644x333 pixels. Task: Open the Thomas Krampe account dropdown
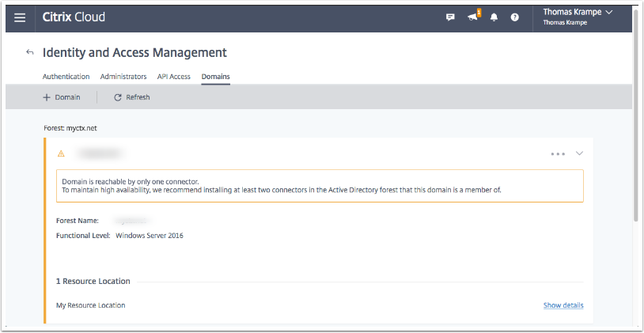(x=578, y=17)
